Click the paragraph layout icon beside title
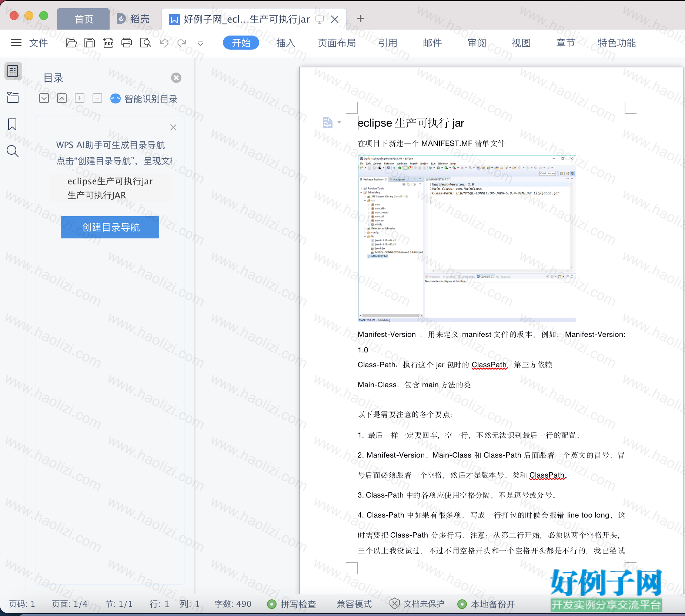 pyautogui.click(x=327, y=122)
